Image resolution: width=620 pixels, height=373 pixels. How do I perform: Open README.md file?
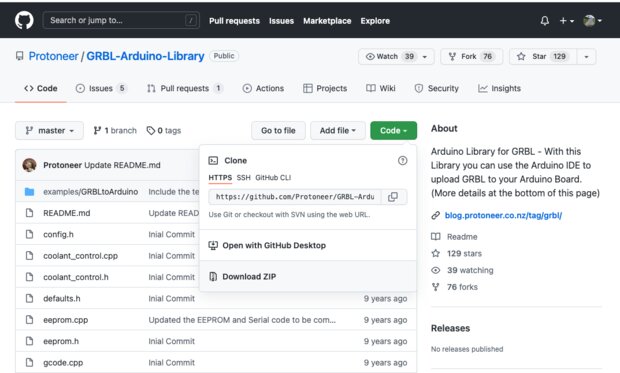(x=66, y=213)
